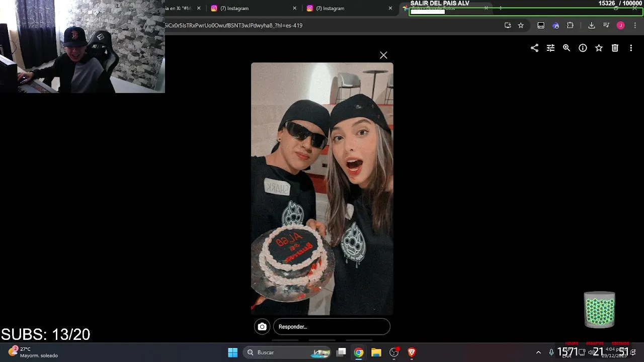Close the first Instagram tab
Image resolution: width=644 pixels, height=362 pixels.
click(294, 9)
